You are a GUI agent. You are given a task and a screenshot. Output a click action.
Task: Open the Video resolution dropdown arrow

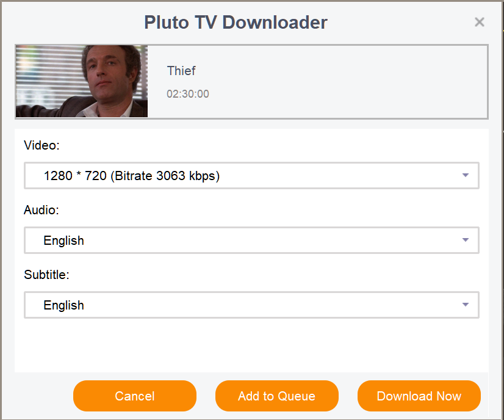coord(466,176)
